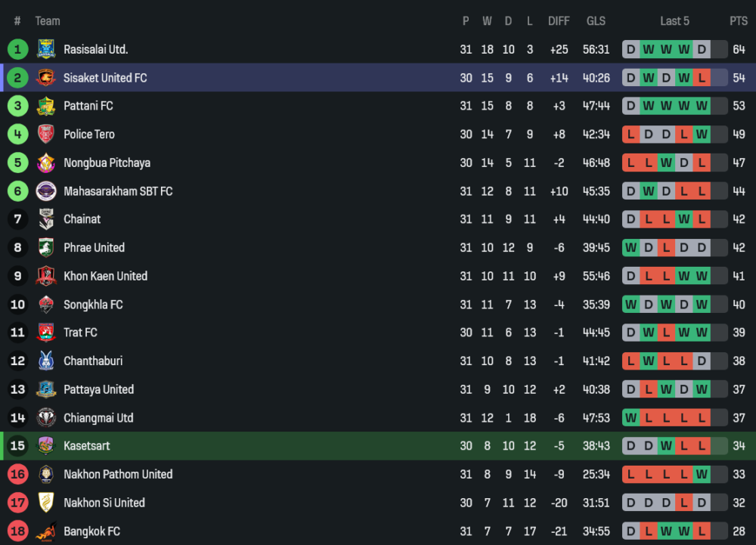Click the Sisaket United FC crest icon
The width and height of the screenshot is (756, 545).
[x=46, y=78]
